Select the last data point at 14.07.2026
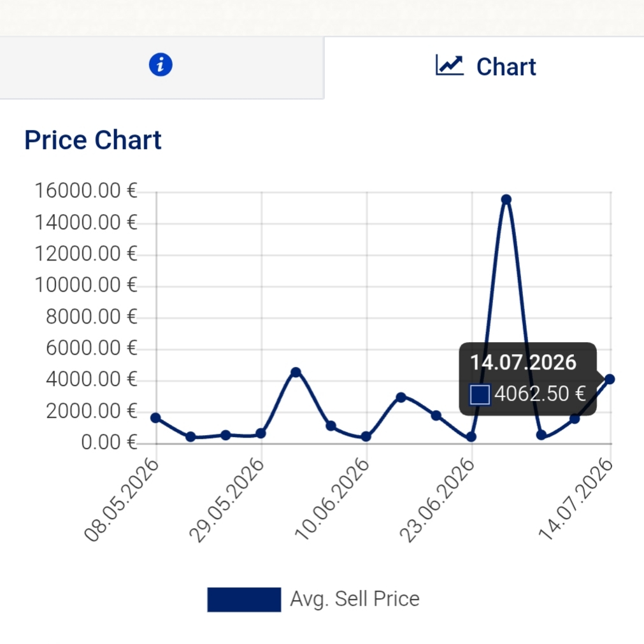This screenshot has height=644, width=644. [x=610, y=379]
